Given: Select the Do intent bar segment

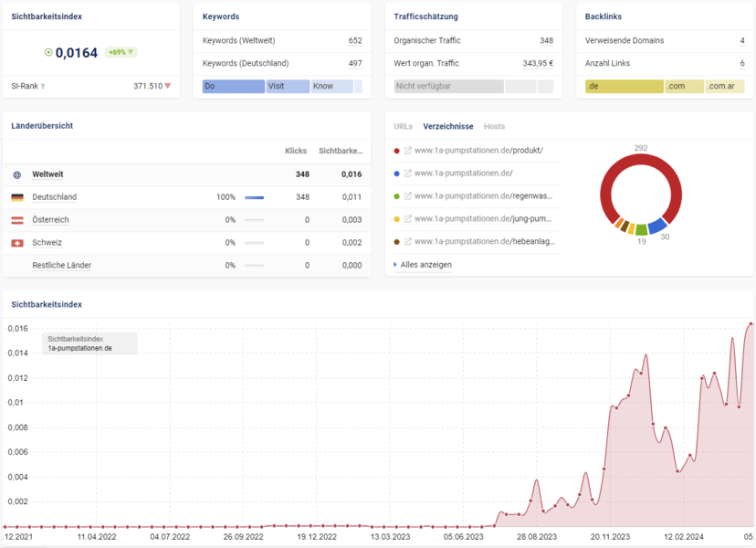Looking at the screenshot, I should [234, 87].
